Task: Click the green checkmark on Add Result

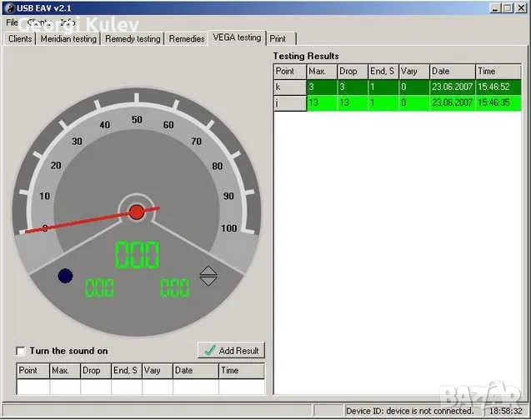Action: click(x=209, y=351)
